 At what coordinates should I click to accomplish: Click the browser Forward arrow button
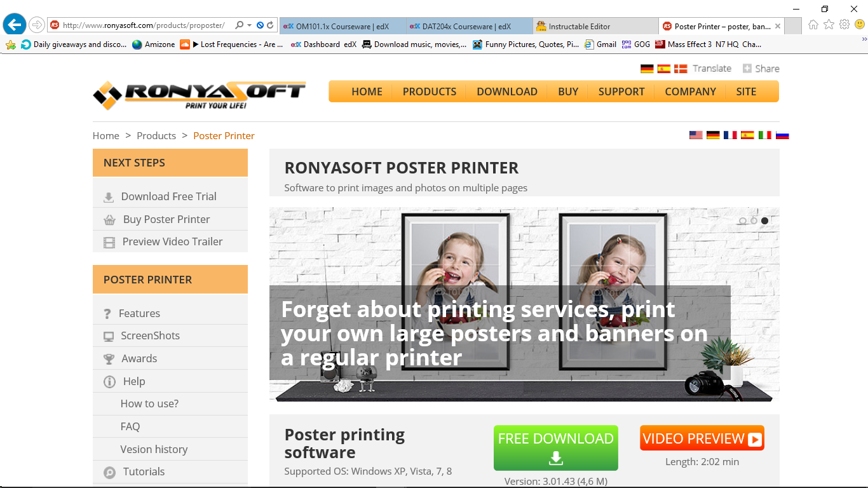37,25
